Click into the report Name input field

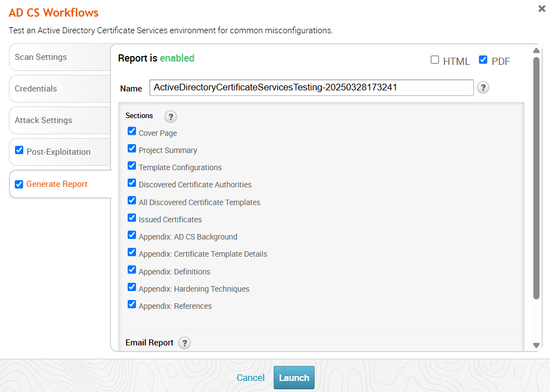point(311,88)
